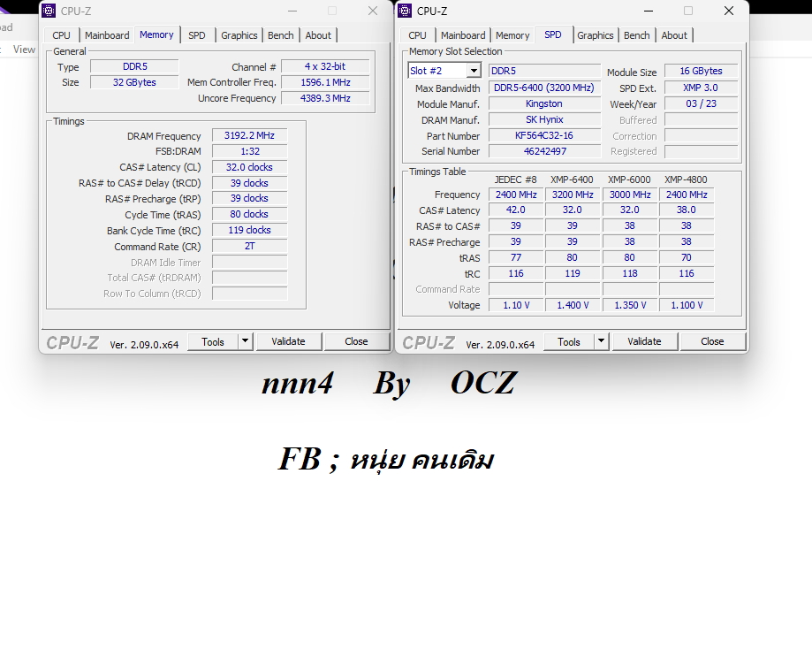The image size is (812, 672).
Task: Click the XMP-6000 voltage value "1.350 V"
Action: 630,305
